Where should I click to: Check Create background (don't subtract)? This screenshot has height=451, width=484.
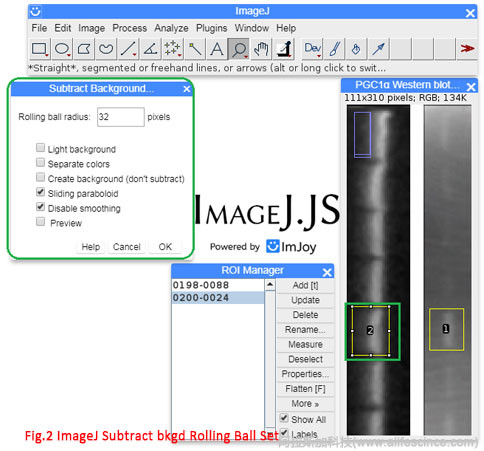(40, 177)
